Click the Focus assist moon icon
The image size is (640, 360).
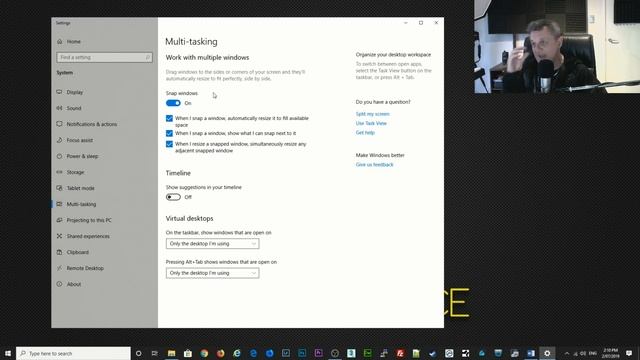pyautogui.click(x=60, y=140)
